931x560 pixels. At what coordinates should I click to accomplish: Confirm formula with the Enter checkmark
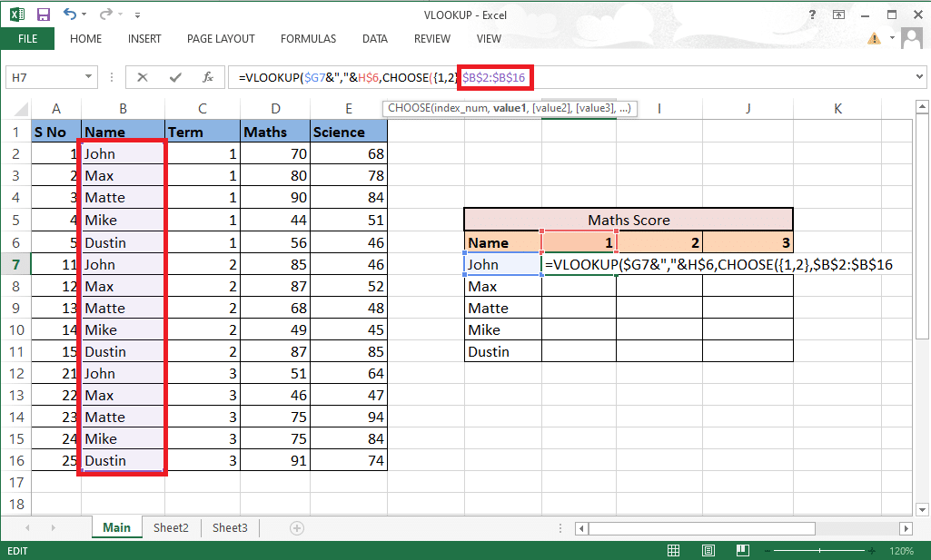click(x=175, y=78)
